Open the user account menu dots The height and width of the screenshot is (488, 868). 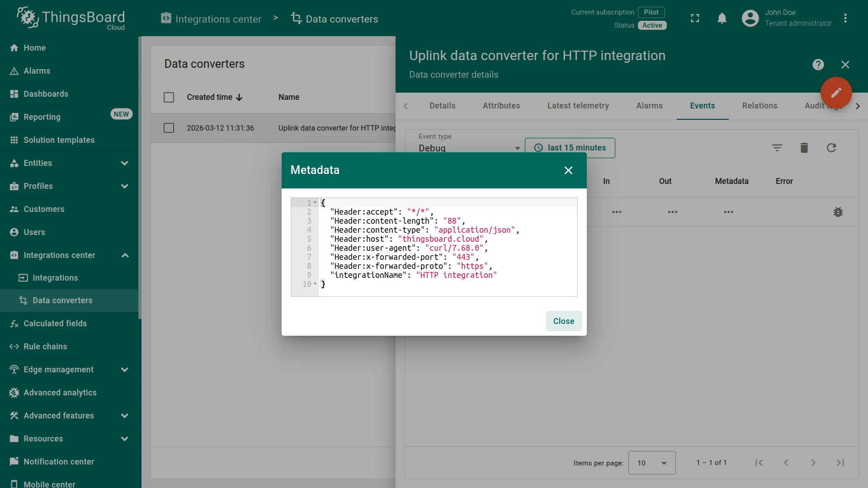point(845,19)
